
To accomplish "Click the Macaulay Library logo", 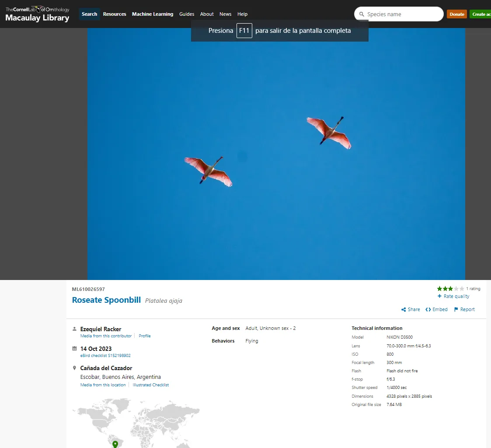I will (37, 14).
